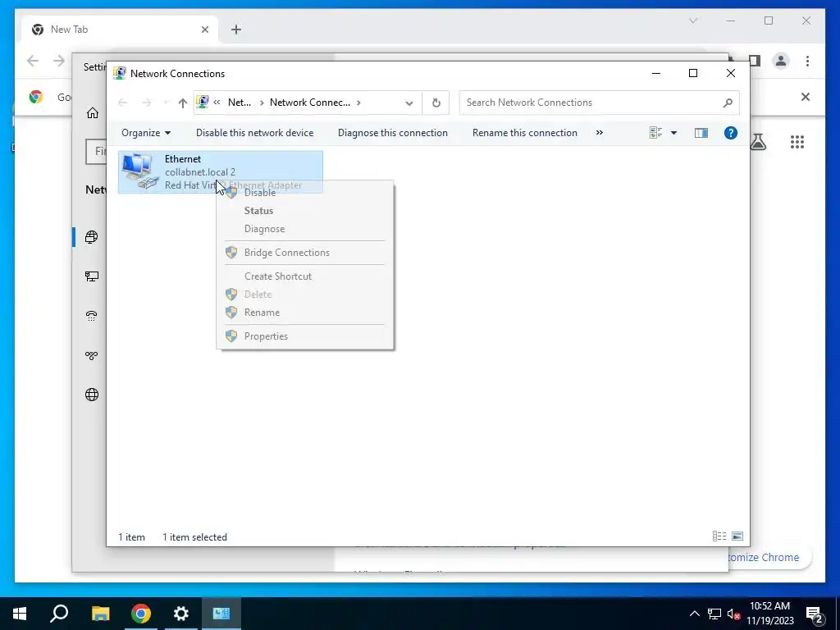The height and width of the screenshot is (630, 840).
Task: Open a new Chrome tab with plus button
Action: click(236, 30)
